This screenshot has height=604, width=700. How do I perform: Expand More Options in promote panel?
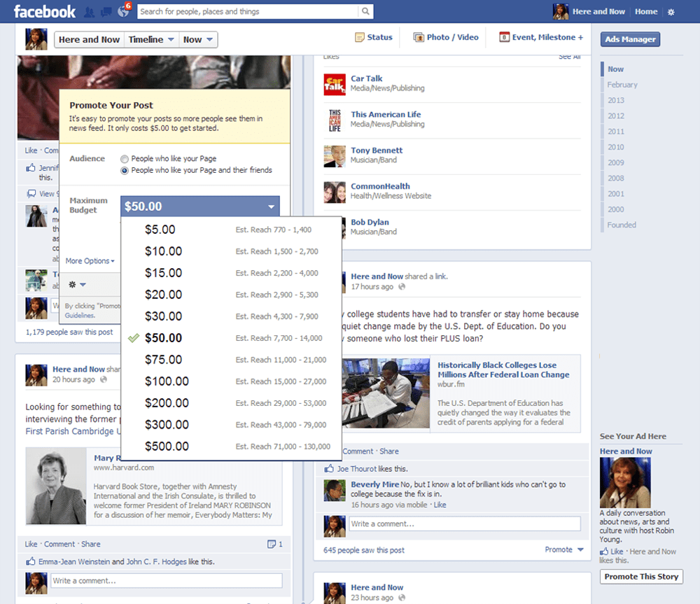coord(90,261)
